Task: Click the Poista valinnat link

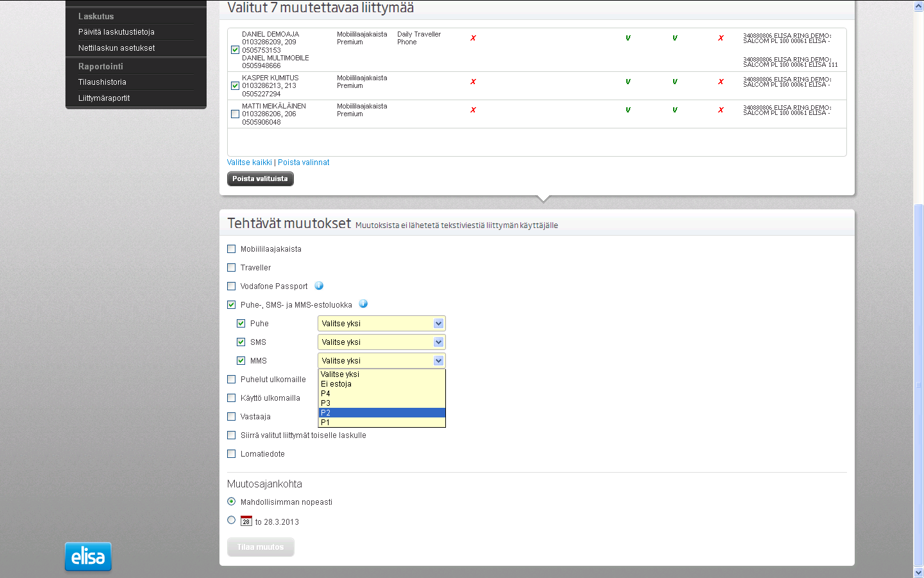Action: point(304,162)
